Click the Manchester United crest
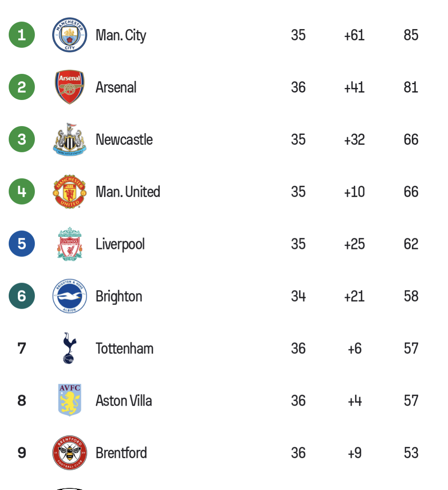This screenshot has height=490, width=448. coord(70,191)
